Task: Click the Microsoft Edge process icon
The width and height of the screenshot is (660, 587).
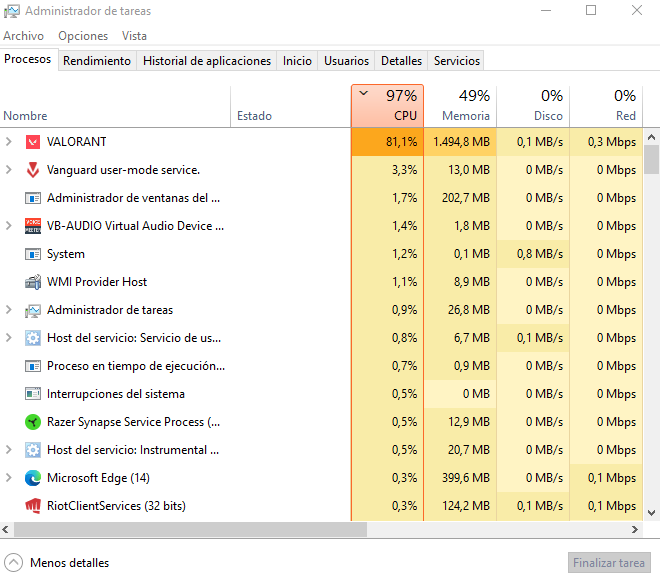Action: click(33, 478)
